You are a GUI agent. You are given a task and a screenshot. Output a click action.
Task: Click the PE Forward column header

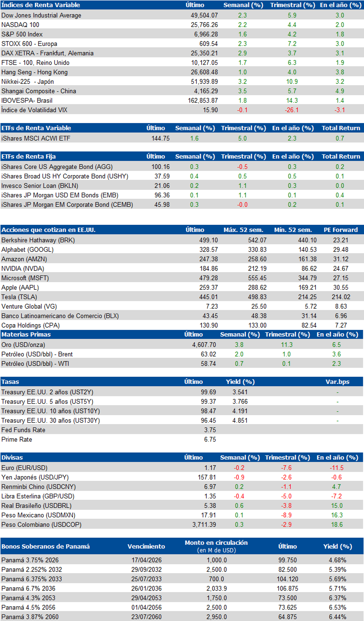(341, 230)
